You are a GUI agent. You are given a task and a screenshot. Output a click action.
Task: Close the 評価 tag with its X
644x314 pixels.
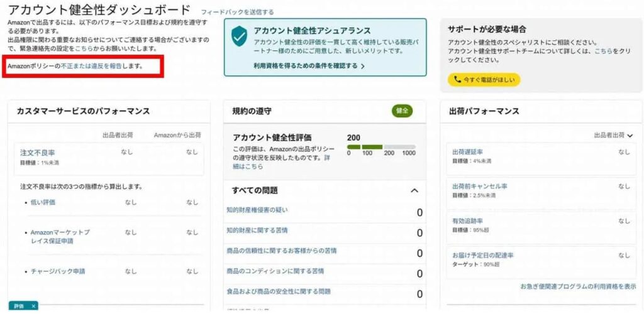click(x=33, y=306)
